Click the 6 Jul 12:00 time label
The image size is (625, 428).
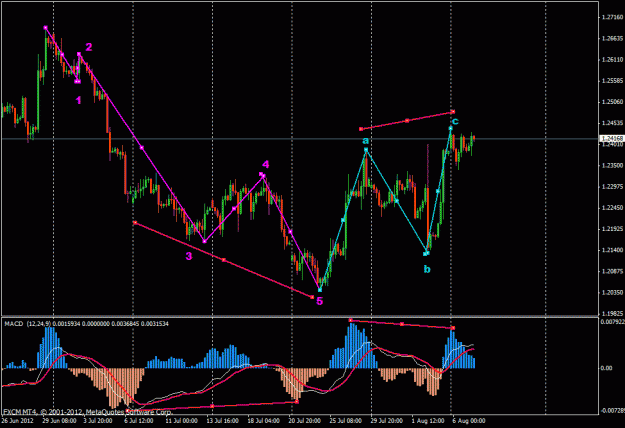point(139,420)
